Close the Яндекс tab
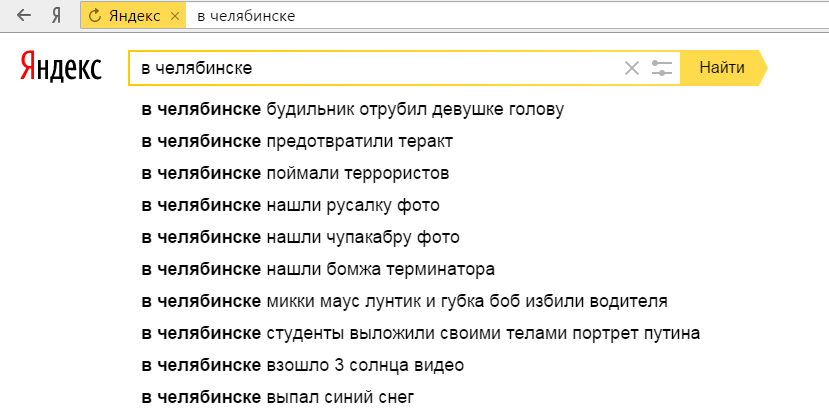Screen dimensions: 829x419 pyautogui.click(x=175, y=16)
